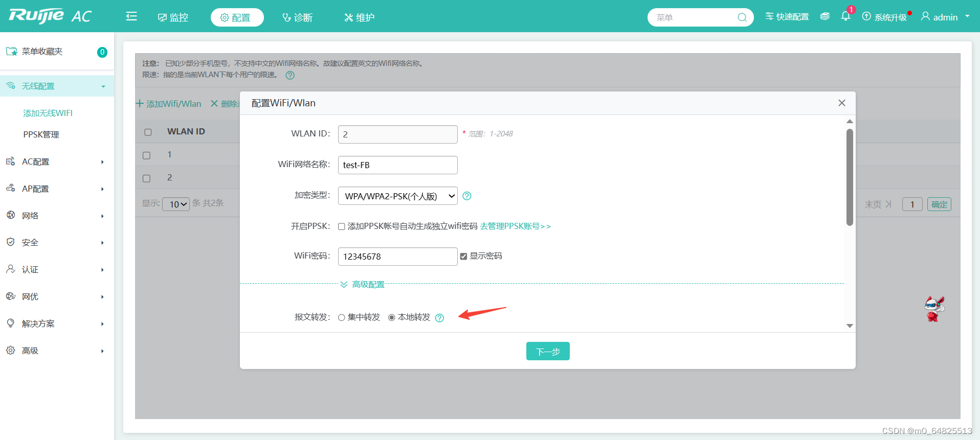Select the 本地转发 radio option
The image size is (980, 440).
[x=392, y=317]
